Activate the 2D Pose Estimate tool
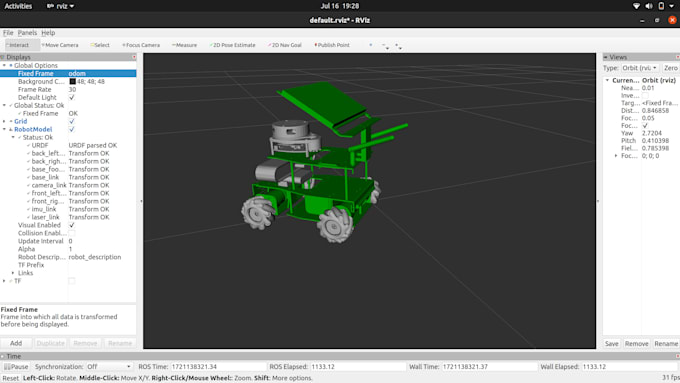 tap(232, 45)
